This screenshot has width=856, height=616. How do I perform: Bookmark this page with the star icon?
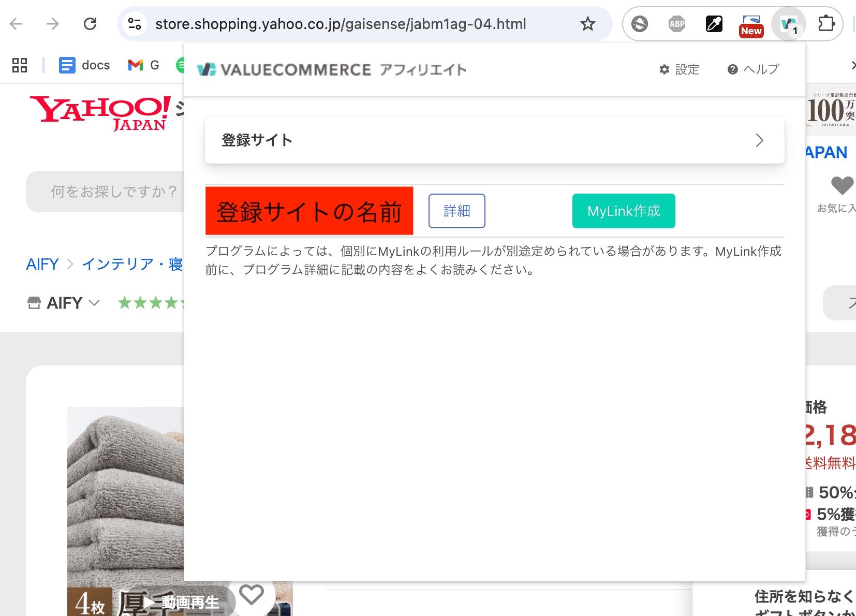pos(587,23)
